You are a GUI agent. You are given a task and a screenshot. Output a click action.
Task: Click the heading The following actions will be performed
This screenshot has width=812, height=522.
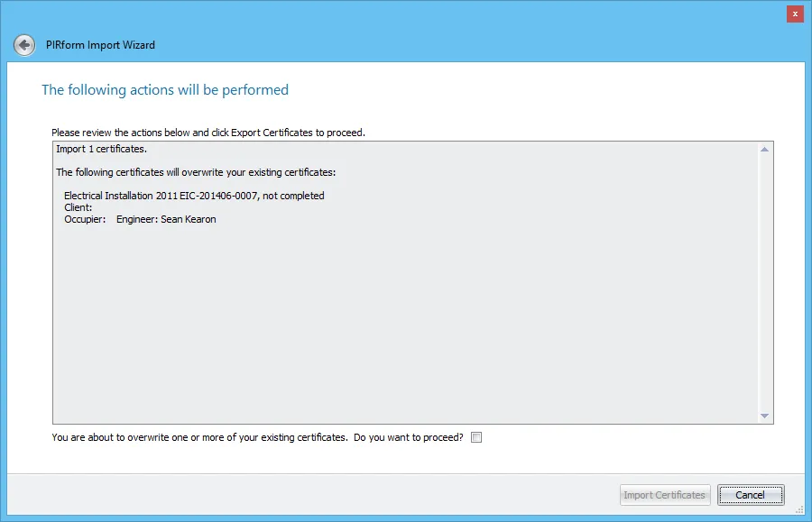(x=165, y=89)
